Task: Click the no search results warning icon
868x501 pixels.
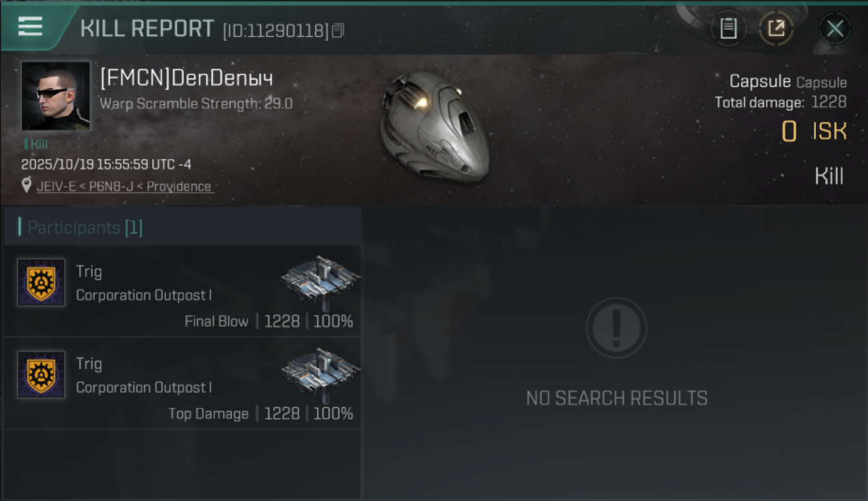Action: tap(616, 328)
